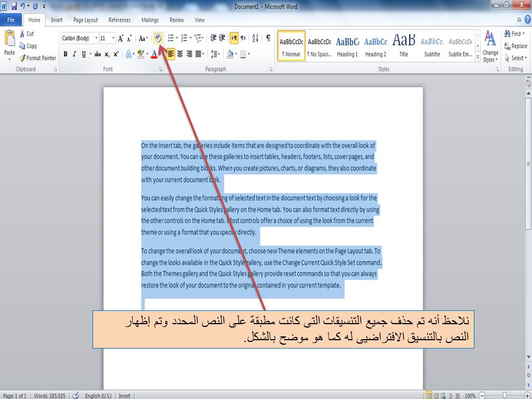The image size is (532, 399).
Task: Click the Select button in Editing group
Action: click(x=516, y=58)
